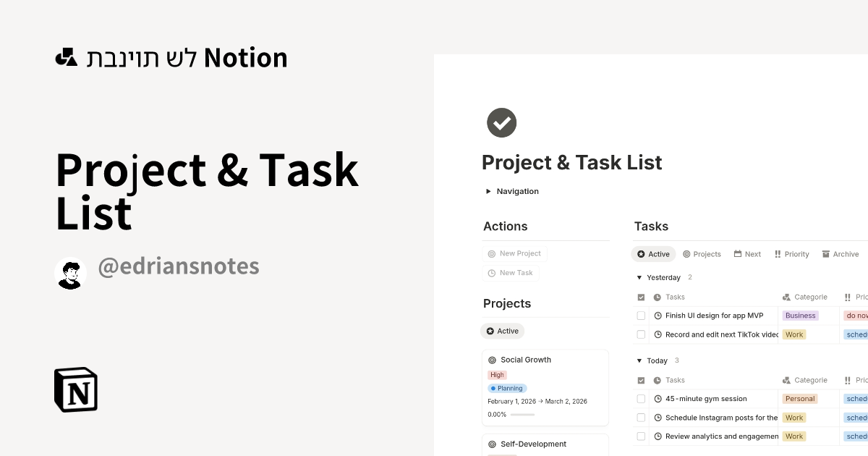Collapse the Today task group
The width and height of the screenshot is (868, 456).
[639, 360]
